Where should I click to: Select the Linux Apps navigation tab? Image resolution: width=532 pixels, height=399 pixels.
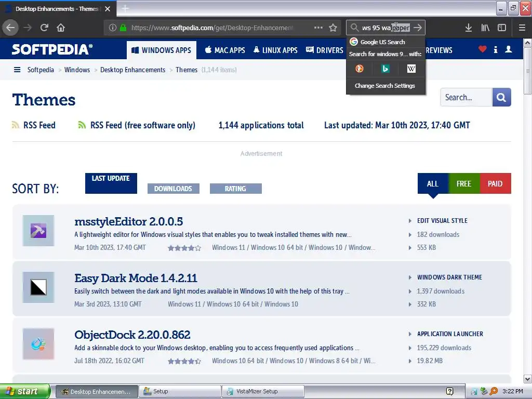click(275, 50)
